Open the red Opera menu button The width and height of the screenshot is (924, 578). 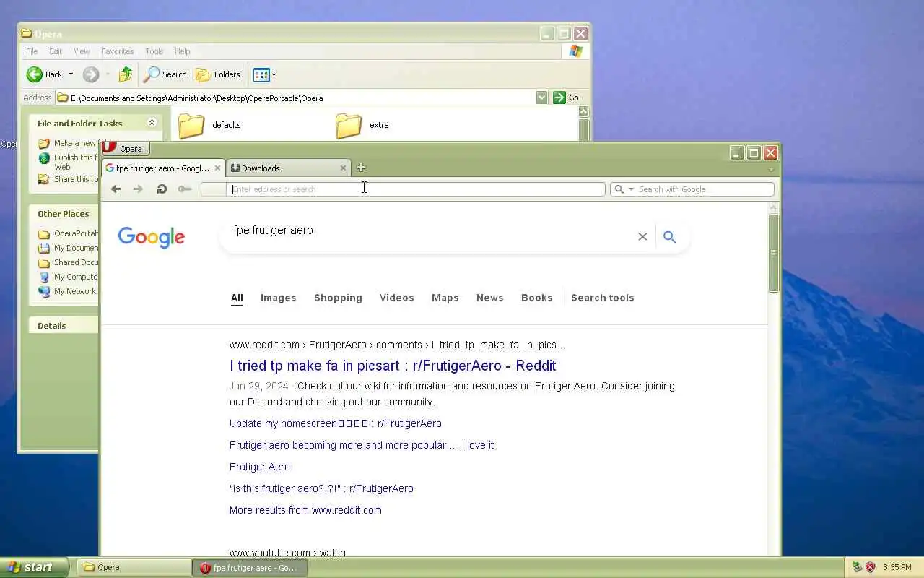[124, 148]
